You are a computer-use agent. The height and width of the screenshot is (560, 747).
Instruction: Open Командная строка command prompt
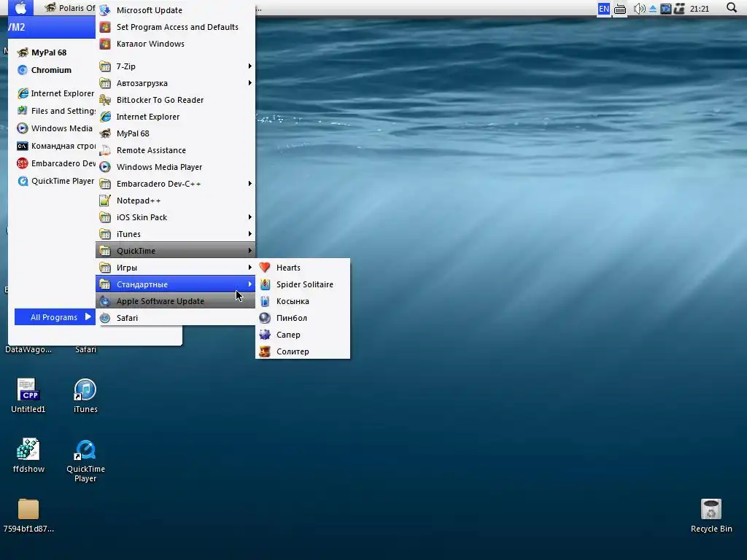pos(55,146)
